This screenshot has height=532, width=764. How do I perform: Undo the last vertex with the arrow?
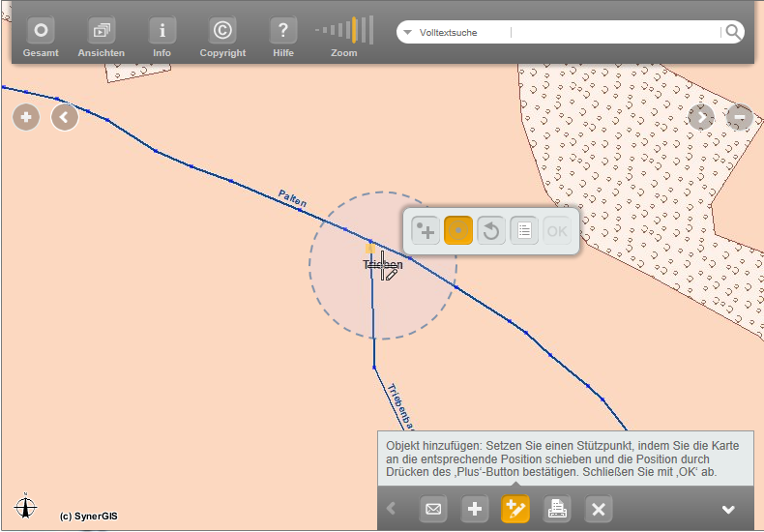click(491, 231)
